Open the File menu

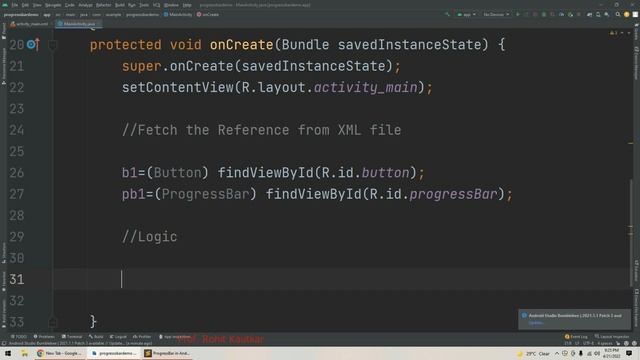click(x=15, y=5)
